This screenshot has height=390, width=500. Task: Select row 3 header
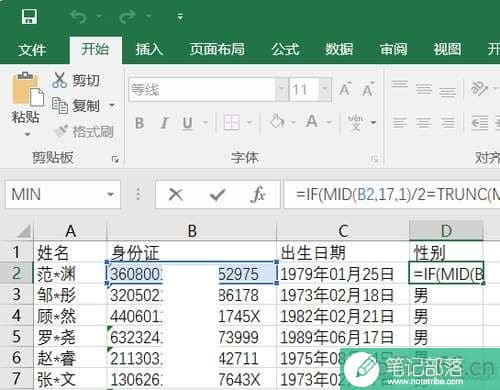16,295
